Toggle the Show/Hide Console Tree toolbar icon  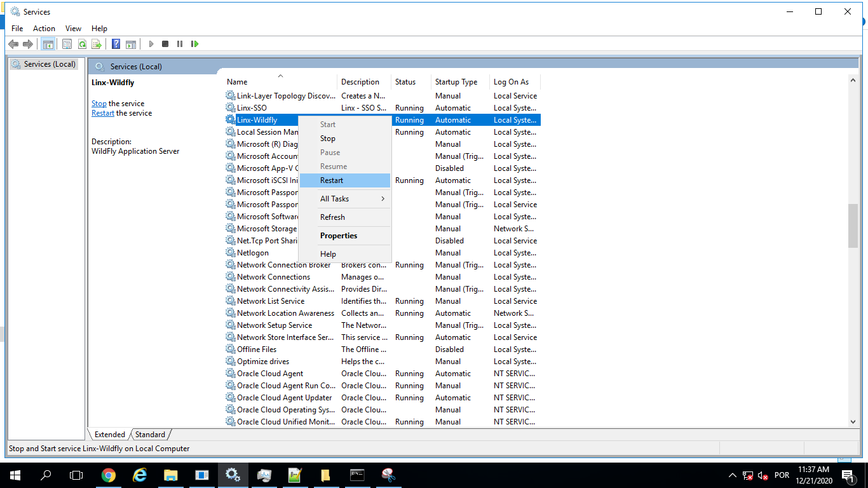(x=48, y=44)
